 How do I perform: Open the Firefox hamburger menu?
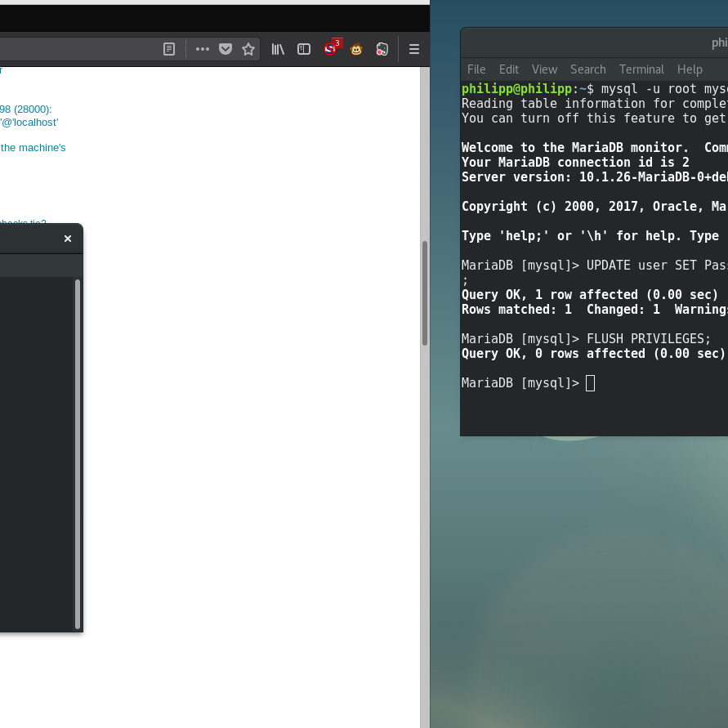[414, 49]
